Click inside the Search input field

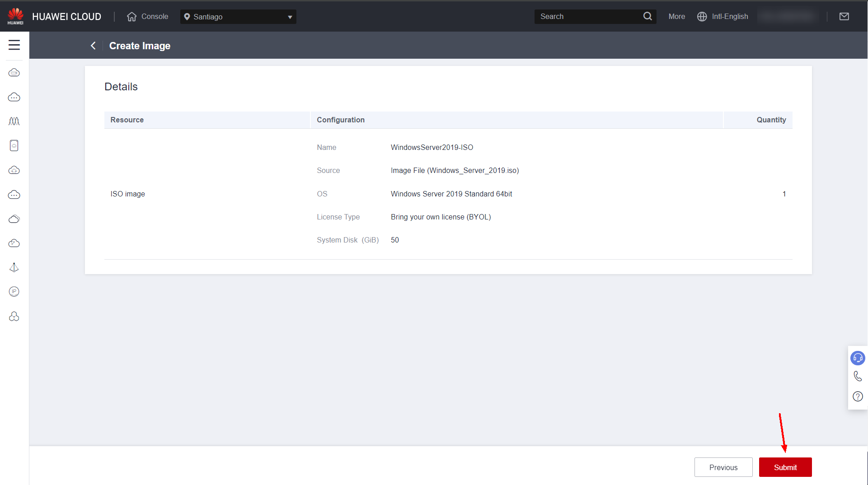pyautogui.click(x=587, y=17)
